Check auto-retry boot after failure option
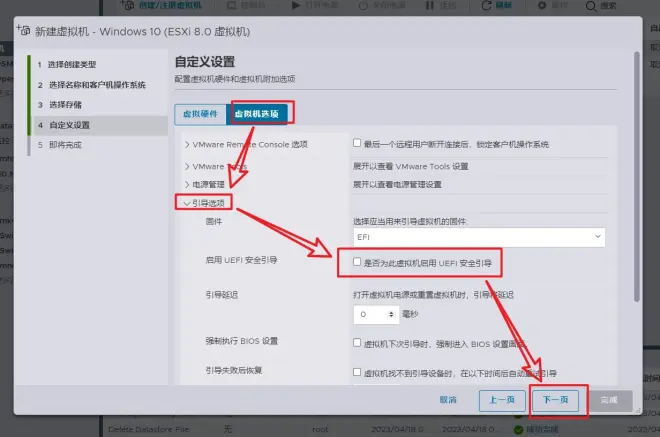 [x=357, y=372]
